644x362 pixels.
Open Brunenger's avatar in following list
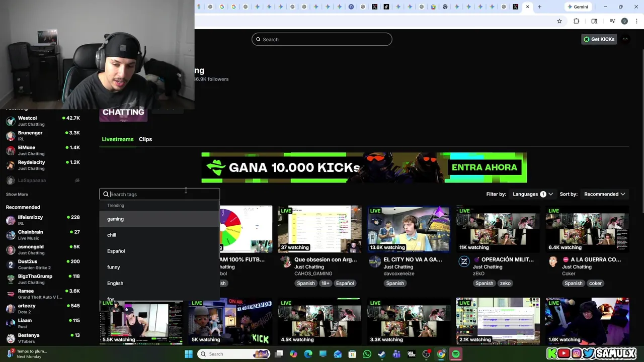(10, 136)
